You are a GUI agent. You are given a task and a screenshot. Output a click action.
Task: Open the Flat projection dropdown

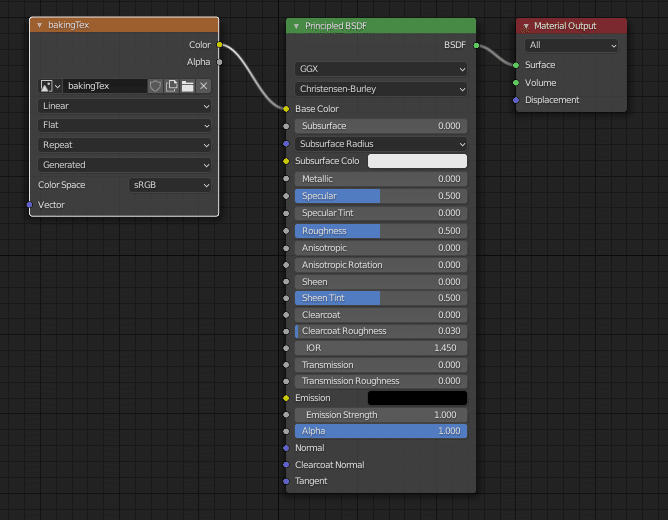click(x=124, y=125)
